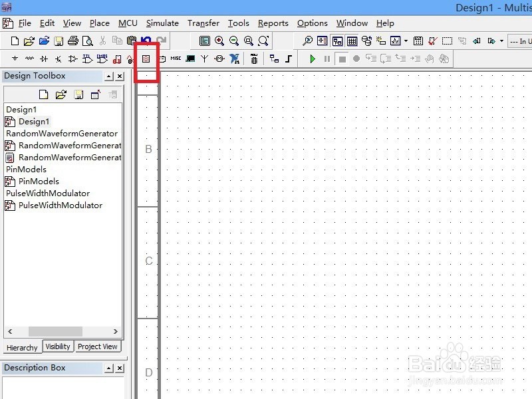Screen dimensions: 532x399
Task: Close the Design Toolbox panel
Action: coord(120,76)
